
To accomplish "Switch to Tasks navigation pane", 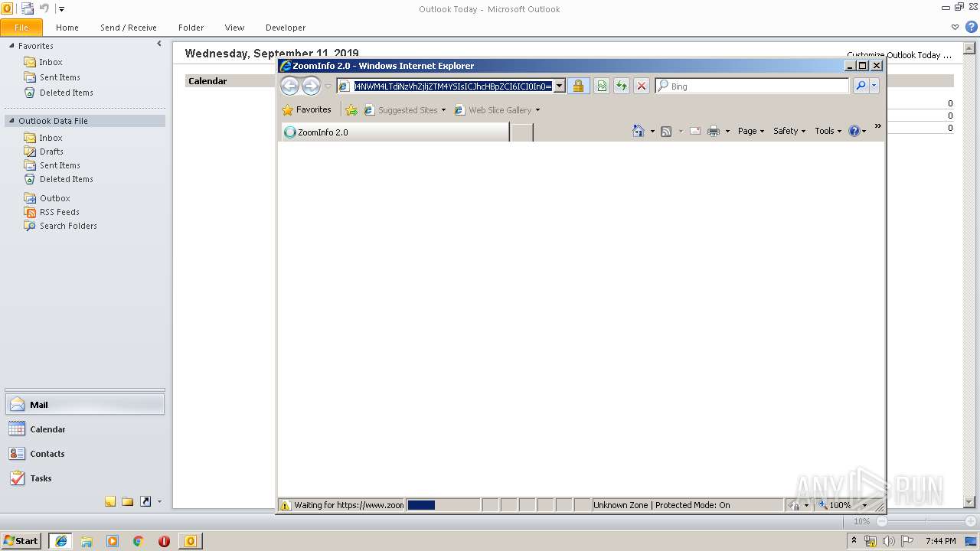I will point(85,478).
